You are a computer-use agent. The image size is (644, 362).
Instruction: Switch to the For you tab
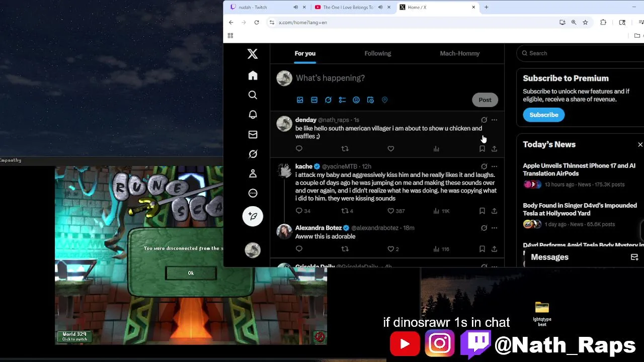[305, 53]
